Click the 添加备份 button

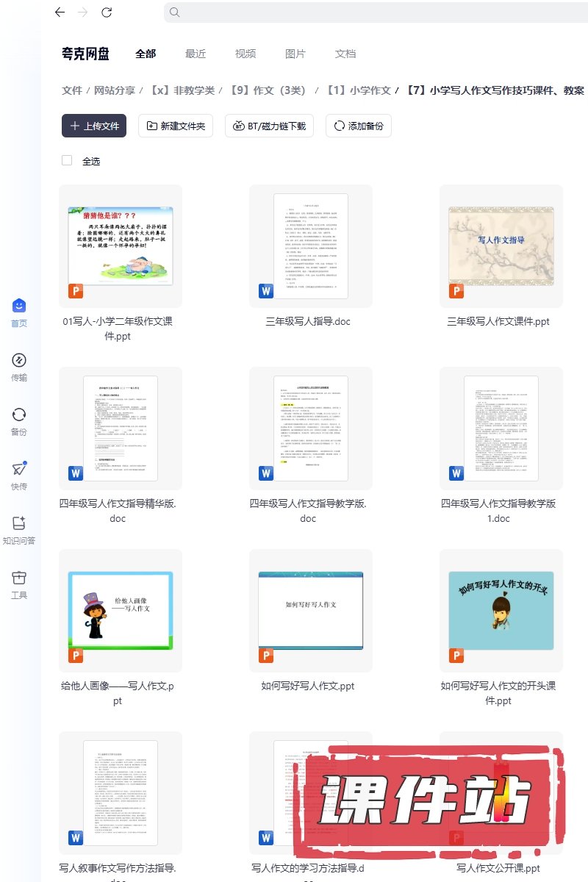pos(359,126)
